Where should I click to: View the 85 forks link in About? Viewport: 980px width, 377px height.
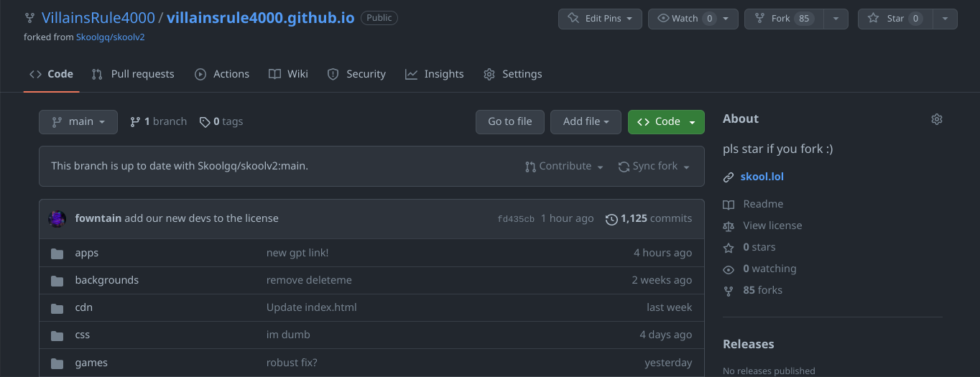(x=762, y=290)
